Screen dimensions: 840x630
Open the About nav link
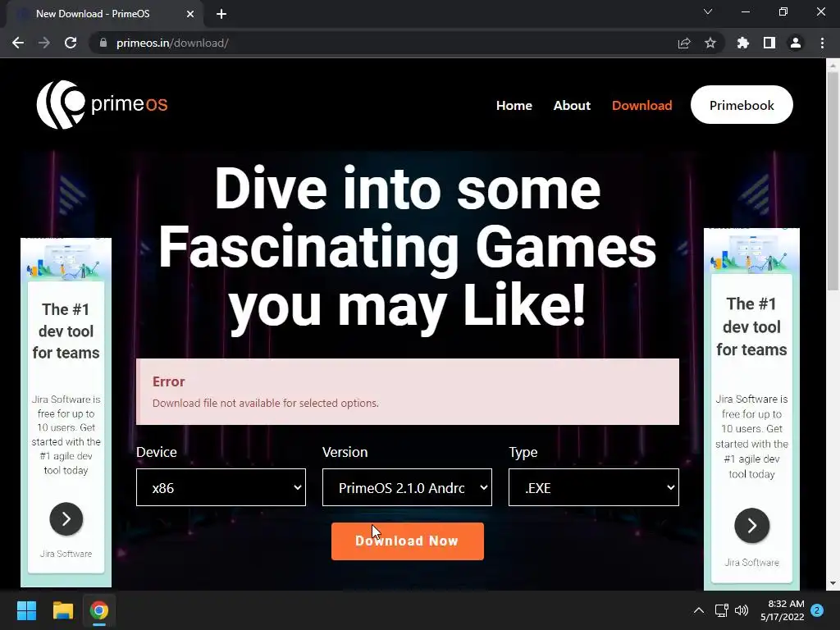(x=572, y=106)
